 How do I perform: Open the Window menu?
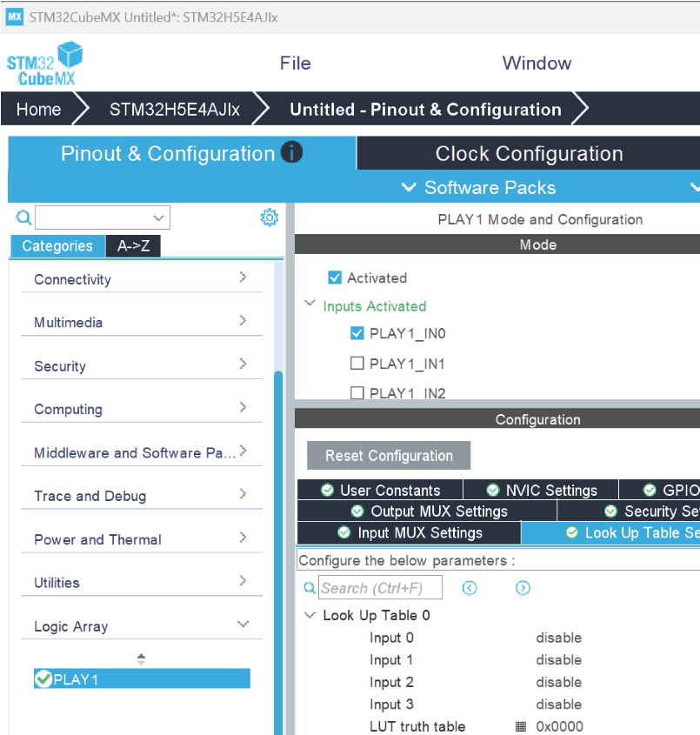[537, 63]
